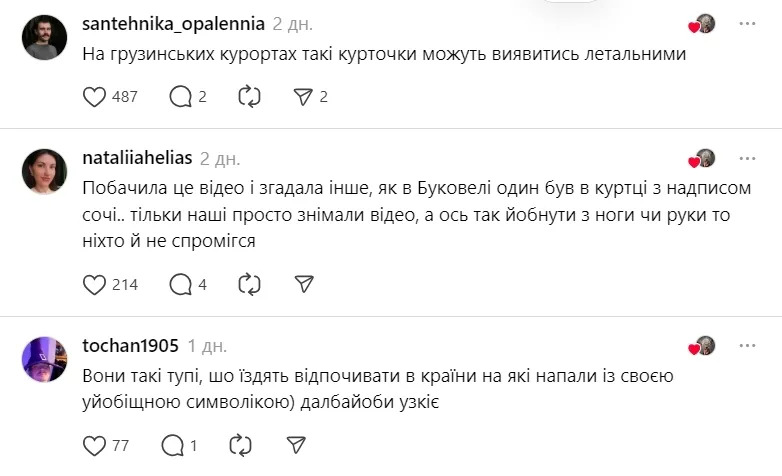Image resolution: width=782 pixels, height=476 pixels.
Task: Repost the nataliiahelias comment
Action: (249, 285)
